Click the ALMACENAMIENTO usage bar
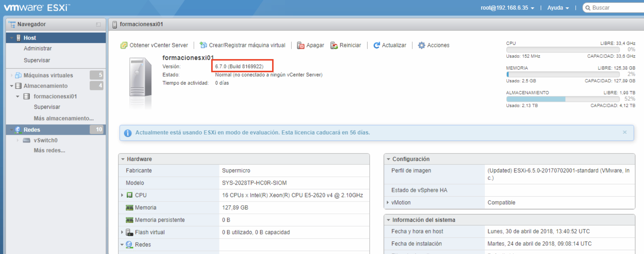 tap(563, 99)
